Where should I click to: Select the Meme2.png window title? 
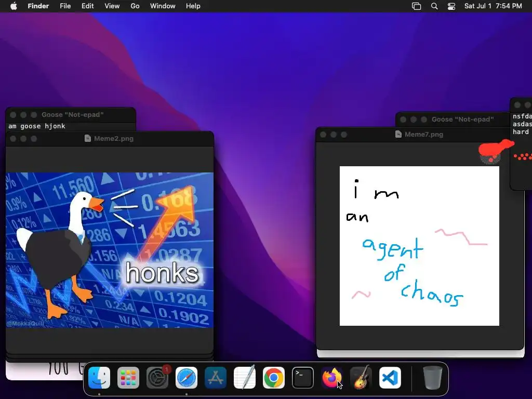114,138
